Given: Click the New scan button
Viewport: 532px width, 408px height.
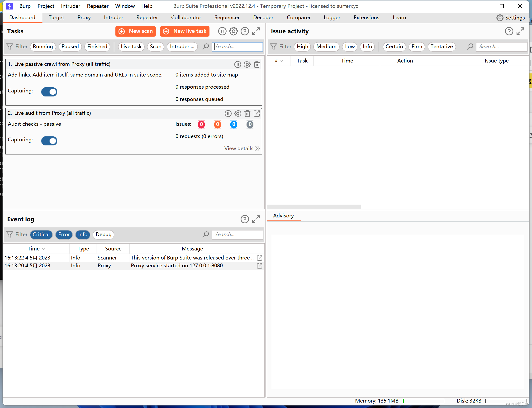Looking at the screenshot, I should tap(135, 31).
